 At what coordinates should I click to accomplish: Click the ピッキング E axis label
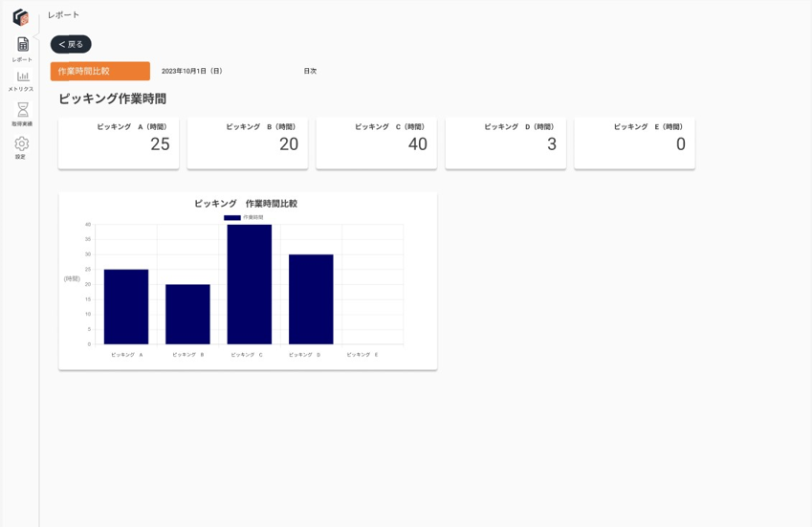coord(362,355)
